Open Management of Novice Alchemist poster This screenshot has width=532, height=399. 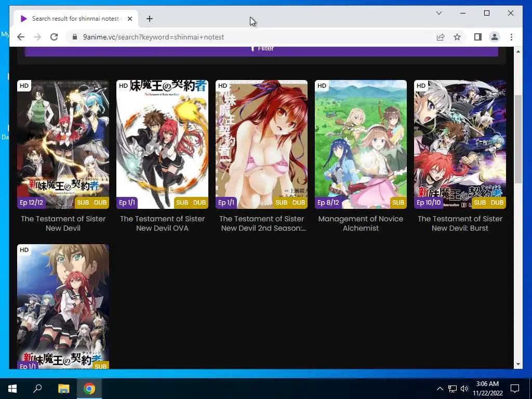coord(361,144)
